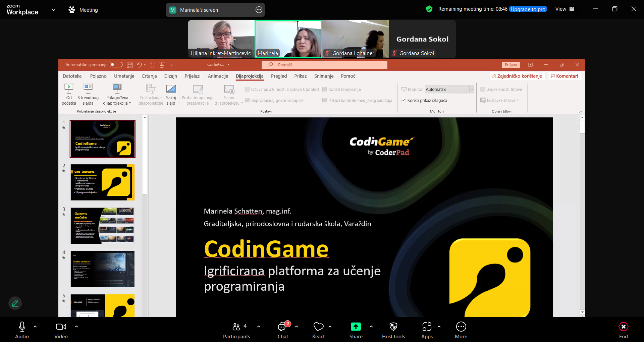This screenshot has height=342, width=644.
Task: Mute microphone via Audio icon
Action: click(22, 327)
